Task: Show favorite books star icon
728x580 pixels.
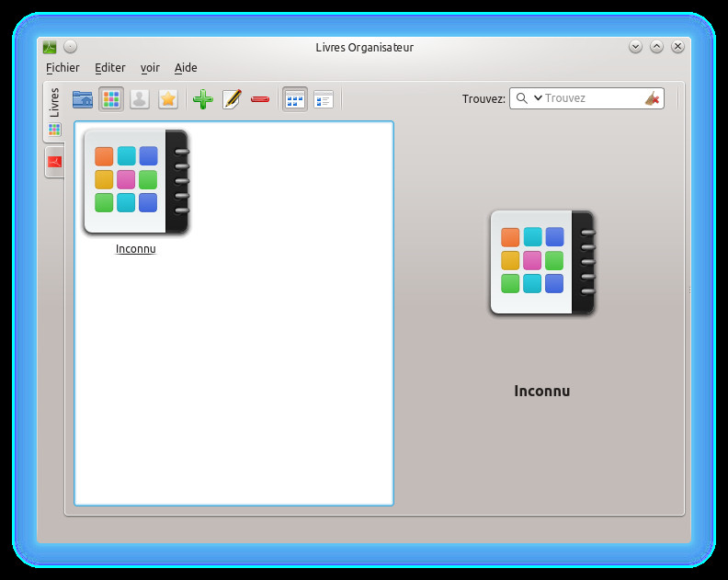Action: coord(167,99)
